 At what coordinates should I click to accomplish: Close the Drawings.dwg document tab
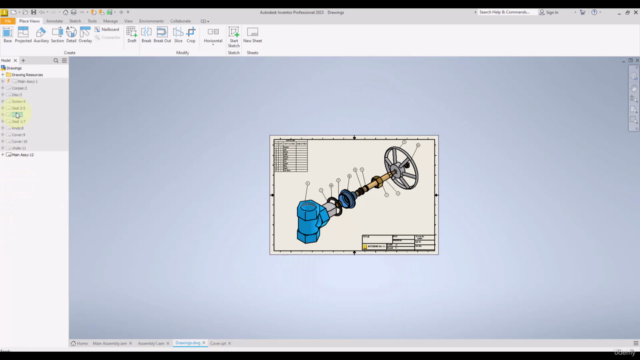click(x=204, y=343)
